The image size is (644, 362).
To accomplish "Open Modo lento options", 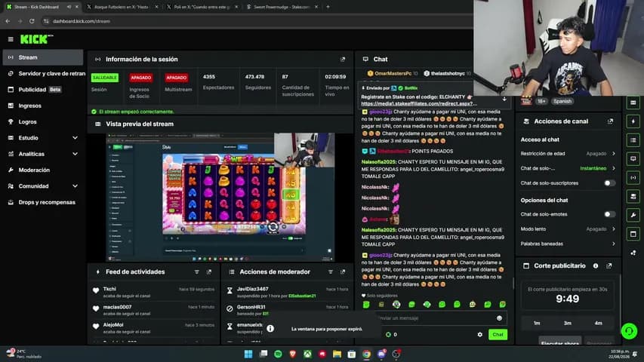I will click(x=568, y=229).
